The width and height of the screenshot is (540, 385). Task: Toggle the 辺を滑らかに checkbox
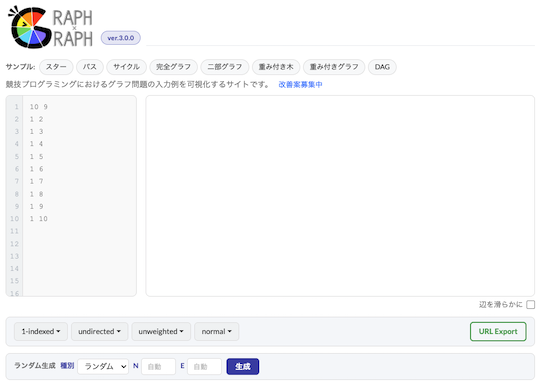click(530, 304)
